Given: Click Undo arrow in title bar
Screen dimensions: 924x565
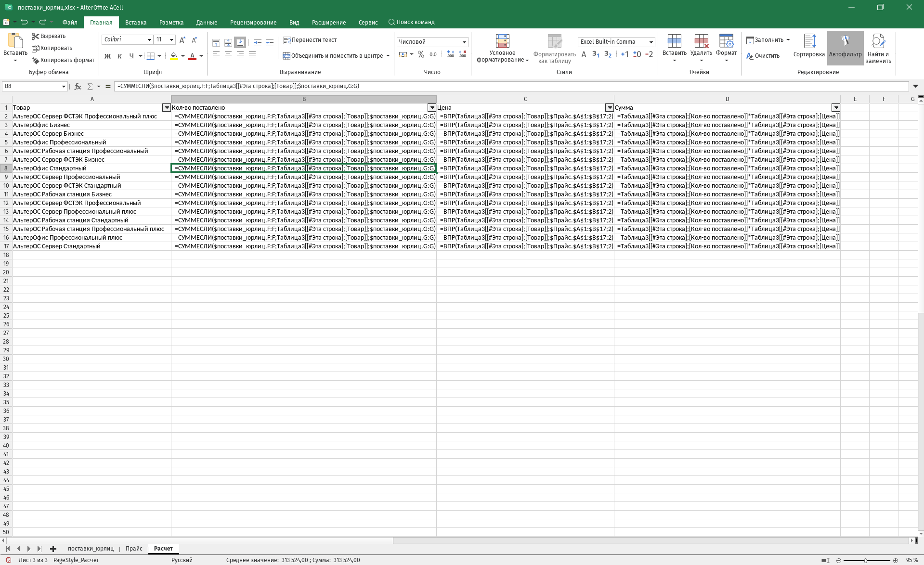Looking at the screenshot, I should click(24, 22).
